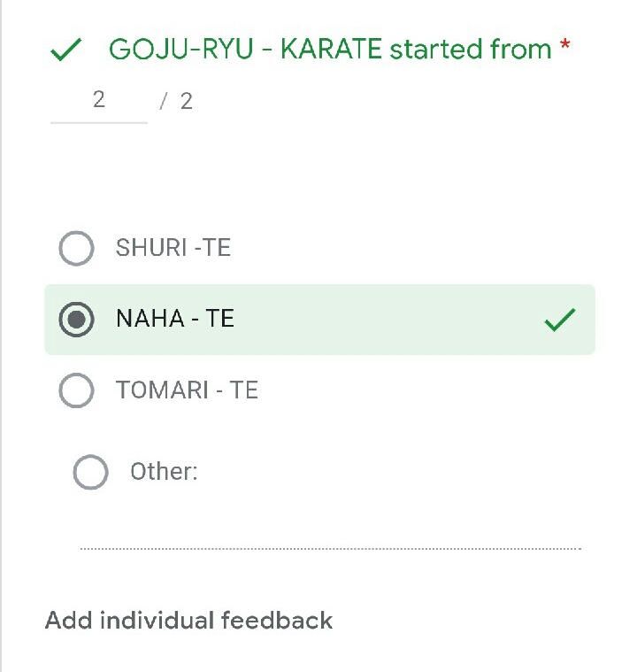The width and height of the screenshot is (637, 672).
Task: Choose the TOMARI - TE radio button
Action: 76,390
